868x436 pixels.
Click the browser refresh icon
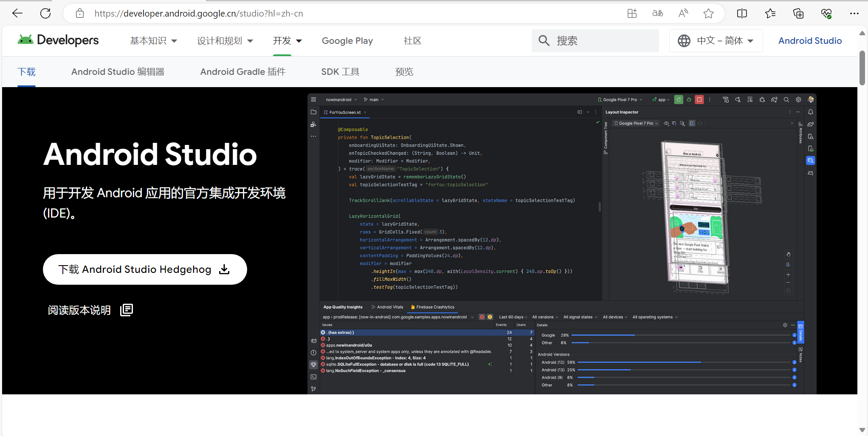click(45, 14)
